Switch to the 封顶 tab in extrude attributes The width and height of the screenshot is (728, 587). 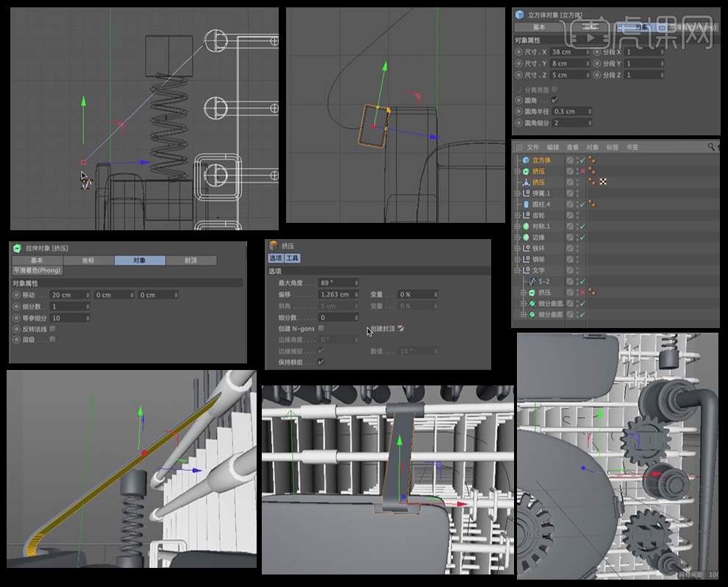[x=190, y=260]
